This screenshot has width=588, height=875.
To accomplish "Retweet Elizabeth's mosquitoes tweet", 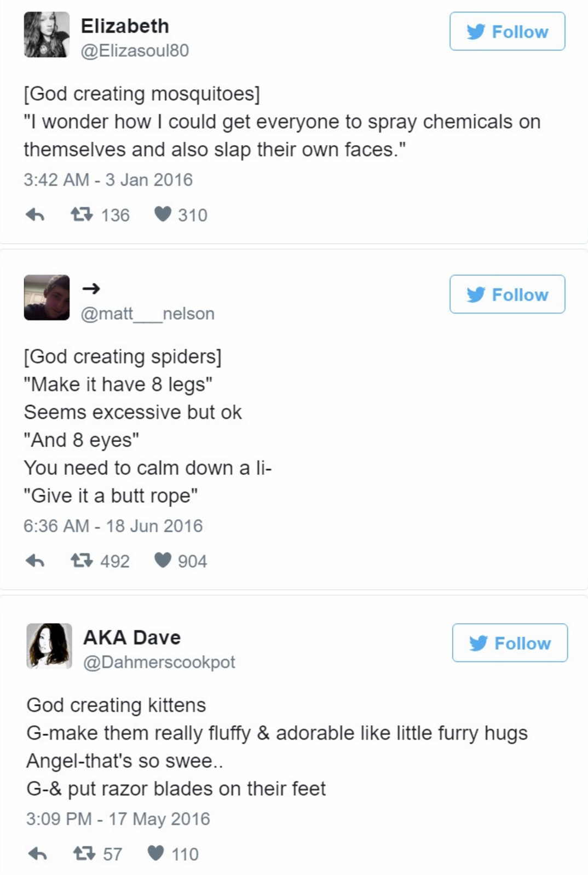I will [x=82, y=214].
